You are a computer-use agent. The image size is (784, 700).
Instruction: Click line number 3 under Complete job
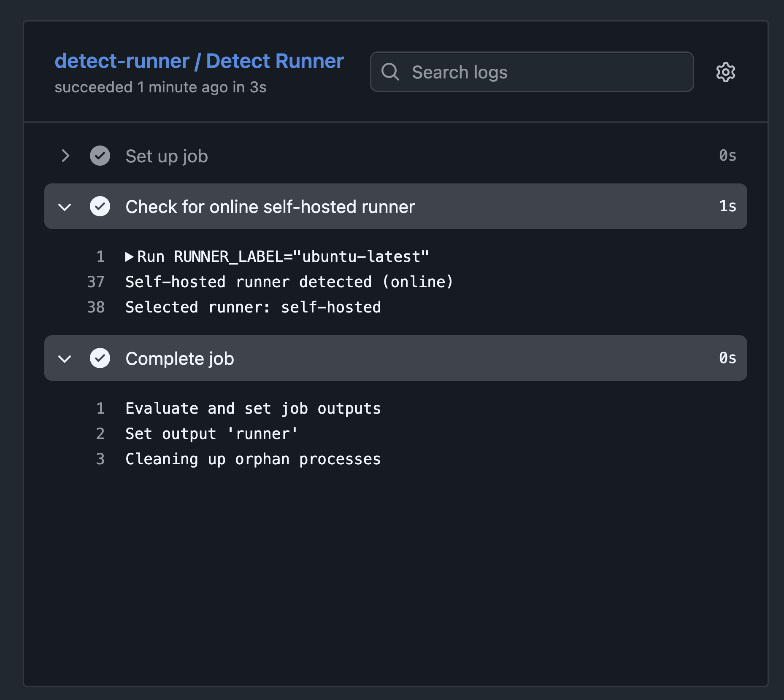100,459
